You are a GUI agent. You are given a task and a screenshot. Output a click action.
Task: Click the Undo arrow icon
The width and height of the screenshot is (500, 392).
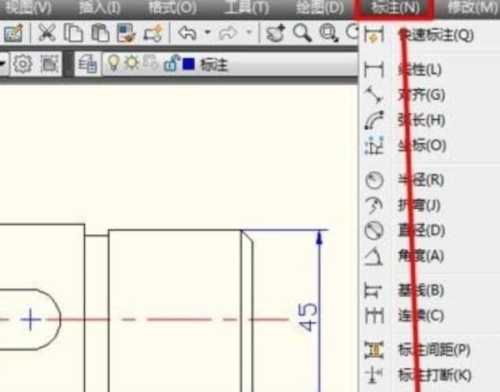188,33
